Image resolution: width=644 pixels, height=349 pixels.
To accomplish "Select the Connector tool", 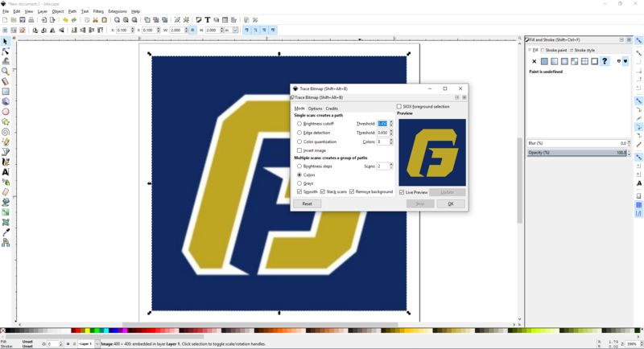I will (x=6, y=243).
